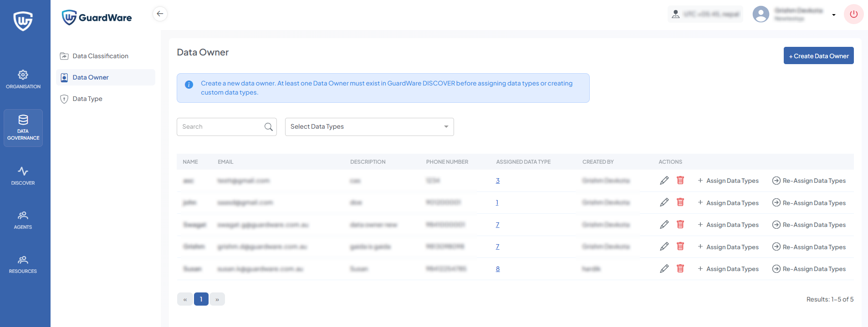Open the Discover section in sidebar
Viewport: 868px width, 327px height.
23,176
